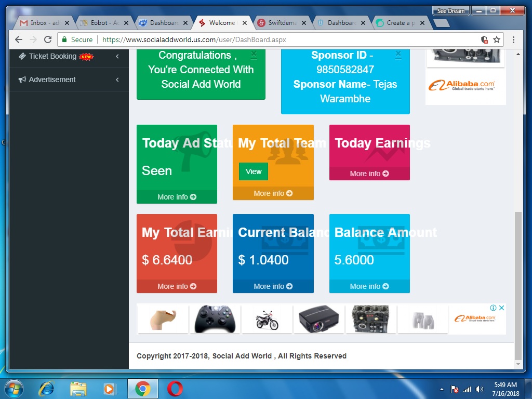Click the Ticket Booking ticket icon in sidebar
This screenshot has width=532, height=399.
(21, 56)
